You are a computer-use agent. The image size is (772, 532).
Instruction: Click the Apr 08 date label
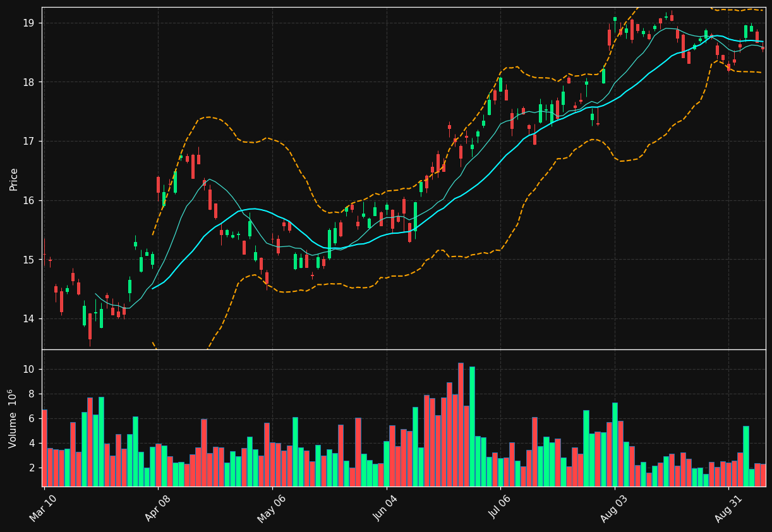157,508
